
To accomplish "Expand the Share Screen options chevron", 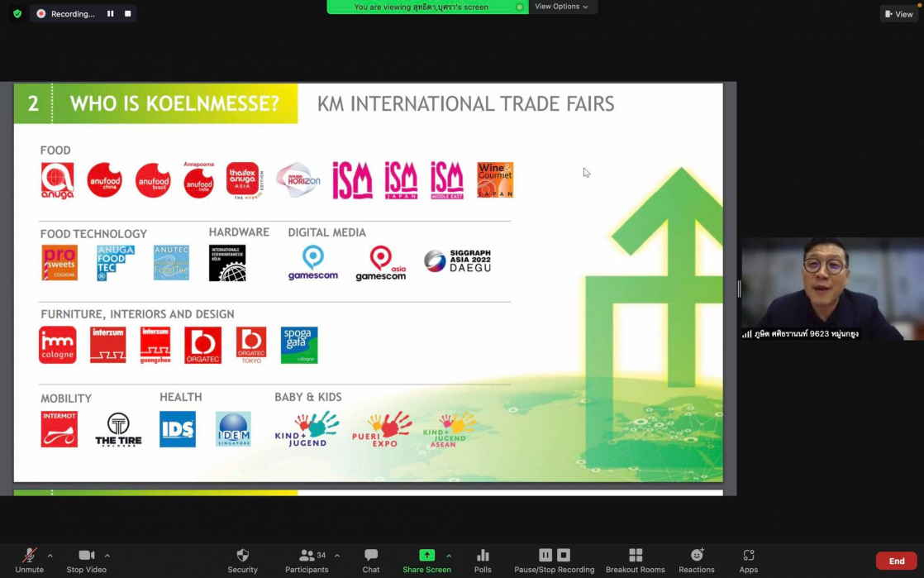I will click(449, 556).
